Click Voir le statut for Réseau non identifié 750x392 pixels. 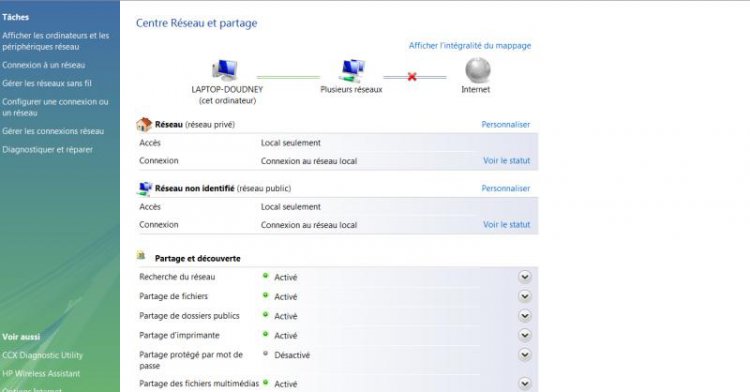coord(507,225)
